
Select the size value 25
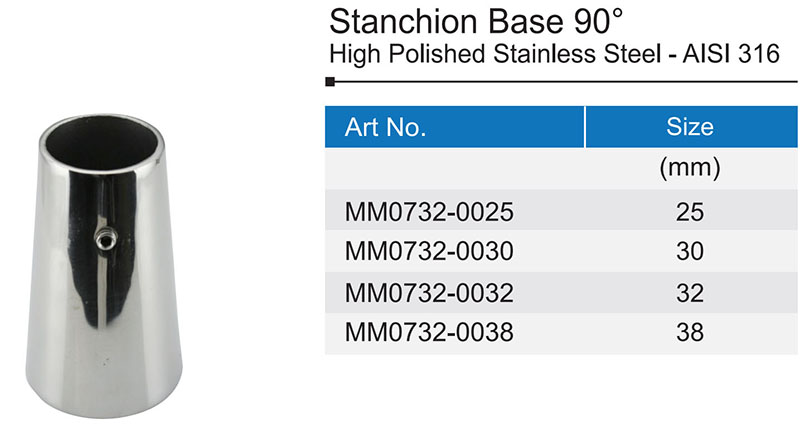tap(690, 212)
